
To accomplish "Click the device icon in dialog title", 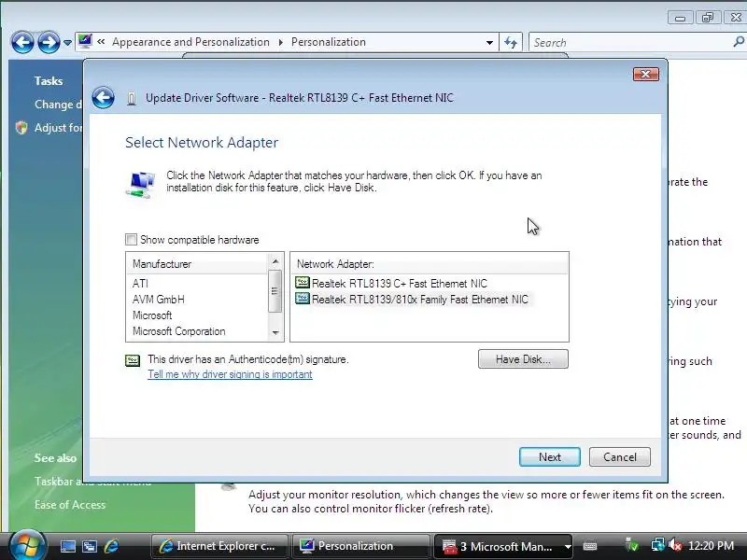I will point(132,98).
